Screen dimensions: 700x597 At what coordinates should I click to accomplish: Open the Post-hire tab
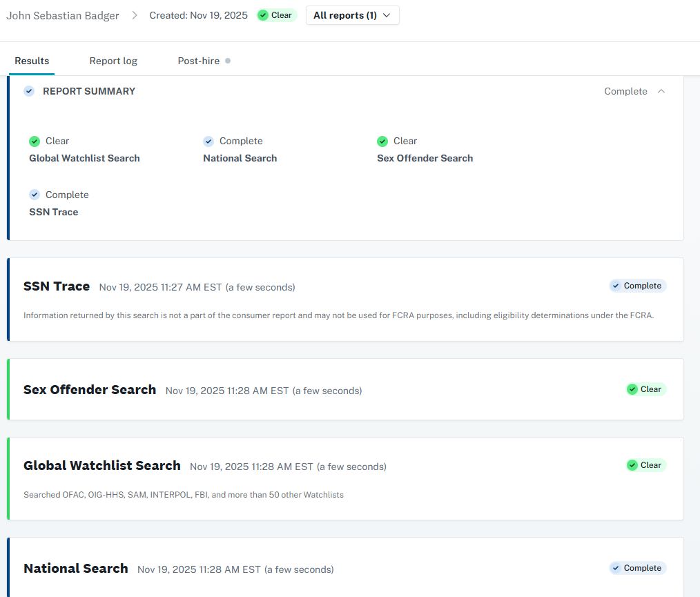pyautogui.click(x=198, y=61)
